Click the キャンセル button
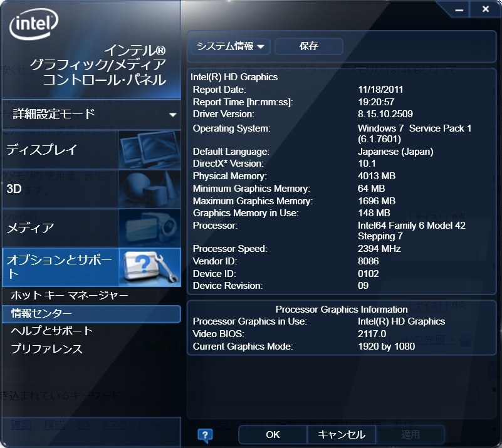The width and height of the screenshot is (502, 448). click(x=342, y=435)
